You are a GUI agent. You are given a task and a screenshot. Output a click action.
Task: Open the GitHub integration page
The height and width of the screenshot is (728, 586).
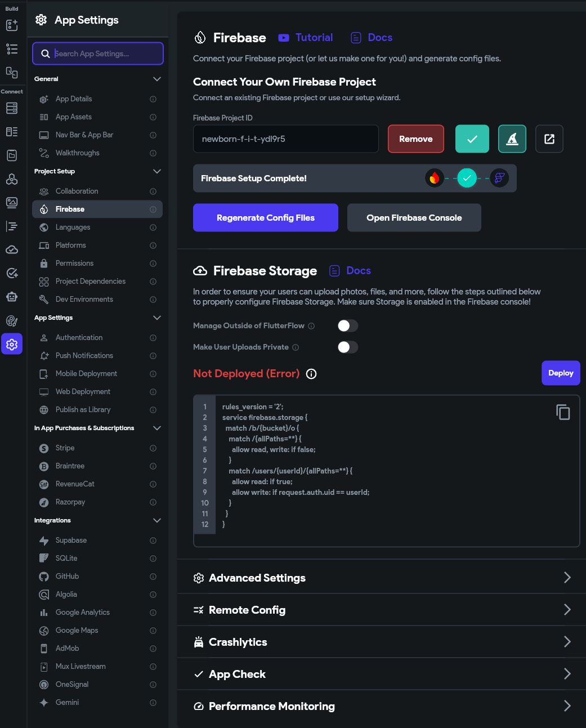point(97,577)
